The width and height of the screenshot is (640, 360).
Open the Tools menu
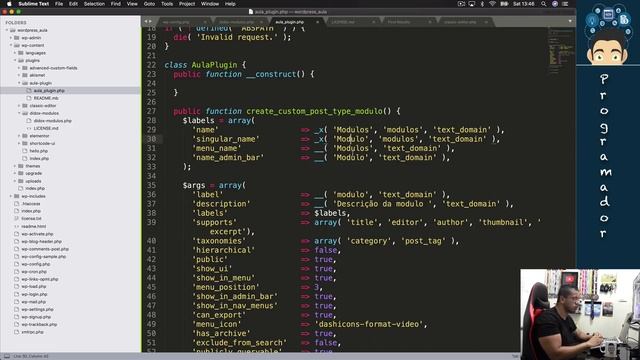(167, 4)
